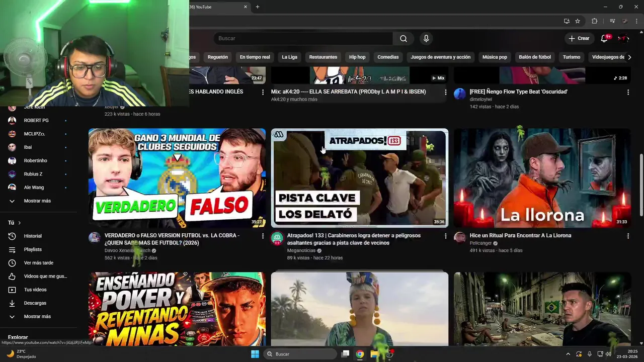This screenshot has height=362, width=644.
Task: Select the Hip hop chip
Action: [357, 57]
